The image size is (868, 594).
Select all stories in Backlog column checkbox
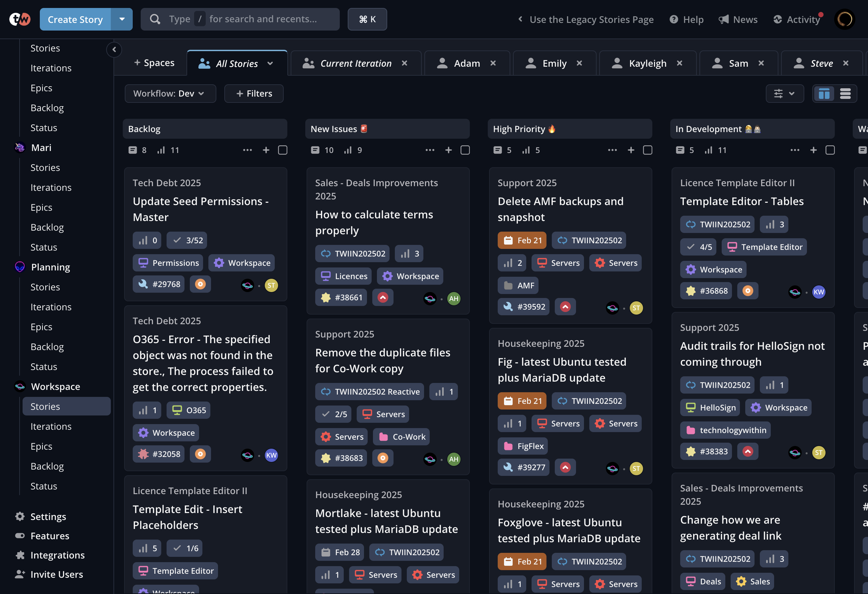coord(283,150)
